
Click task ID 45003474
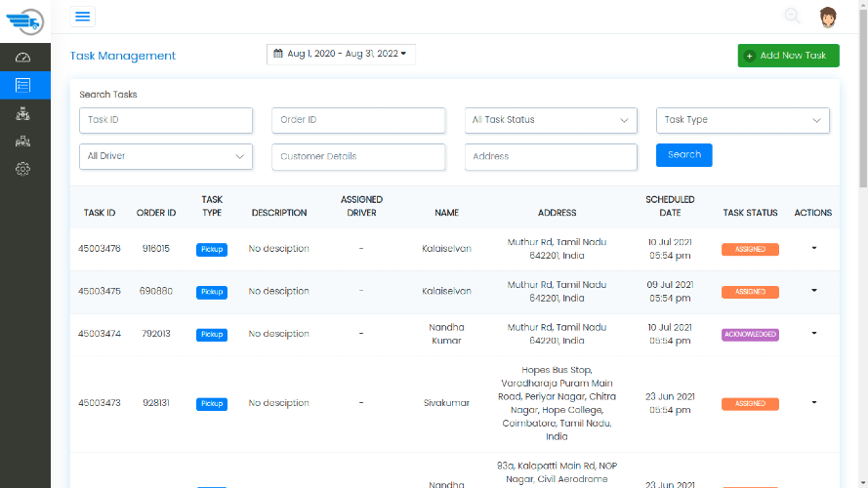(x=100, y=334)
